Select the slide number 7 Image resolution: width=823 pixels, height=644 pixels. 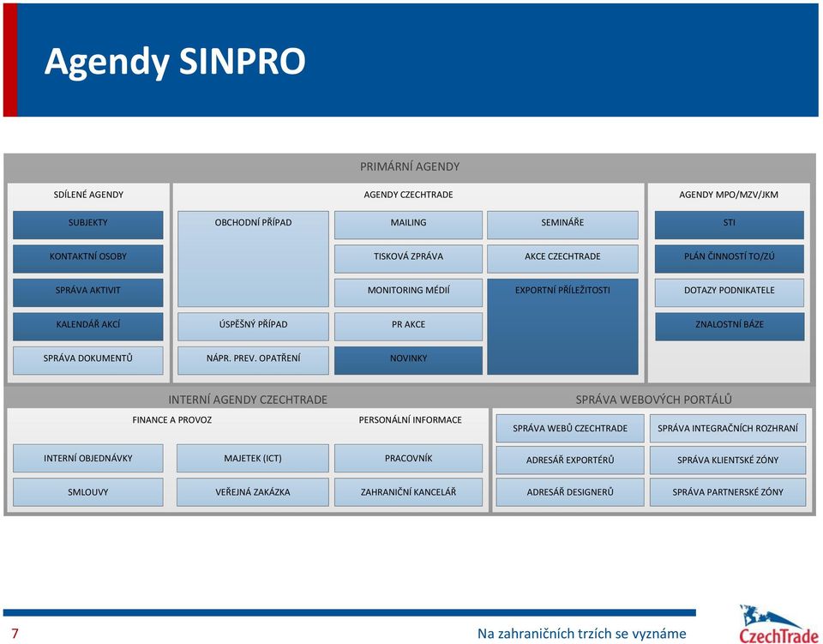click(x=15, y=634)
